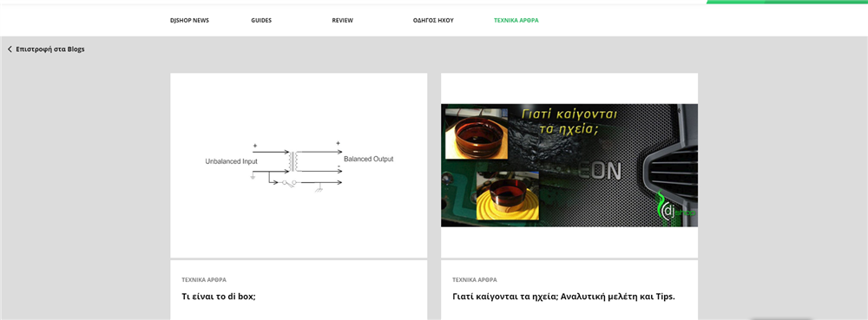Click ΤΕΧΝΙΚΑ ΑΡΘΡΑ label above the di box title
Viewport: 868px width, 320px height.
click(x=204, y=280)
